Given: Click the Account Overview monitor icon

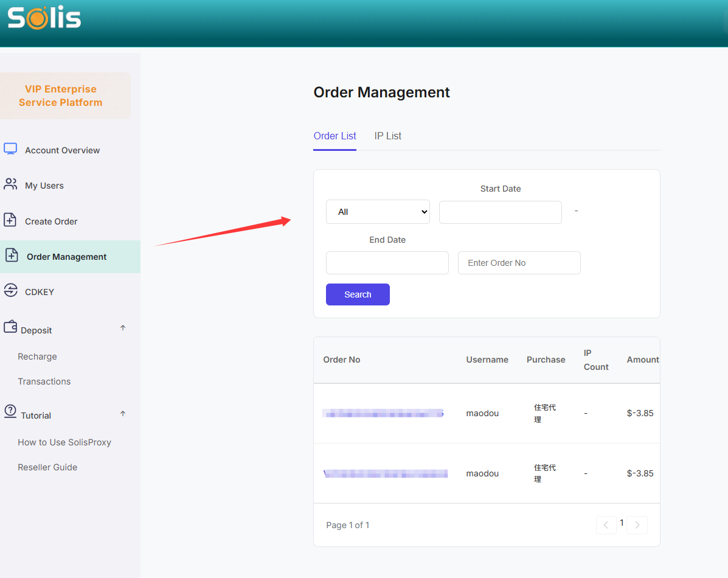Looking at the screenshot, I should [10, 148].
